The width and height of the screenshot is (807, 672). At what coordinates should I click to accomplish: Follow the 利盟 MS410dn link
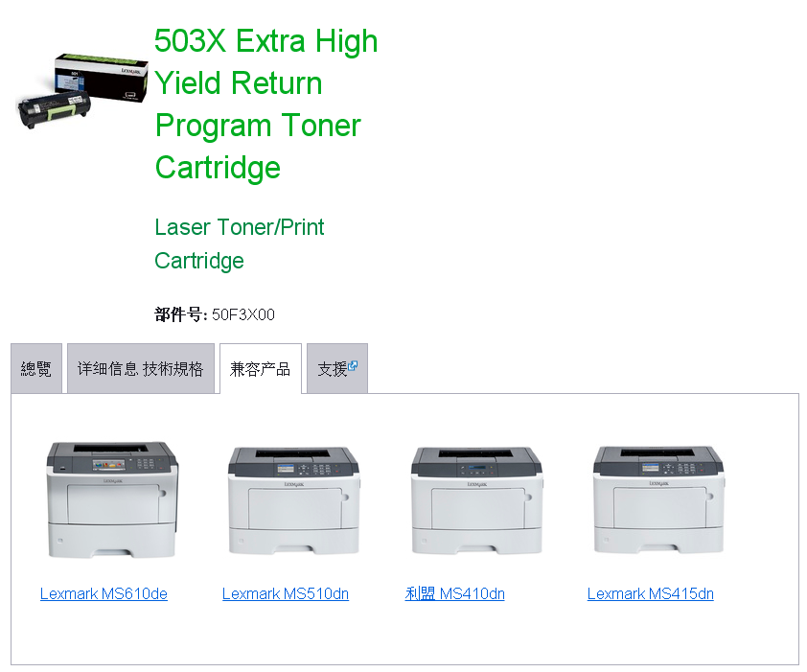coord(454,593)
